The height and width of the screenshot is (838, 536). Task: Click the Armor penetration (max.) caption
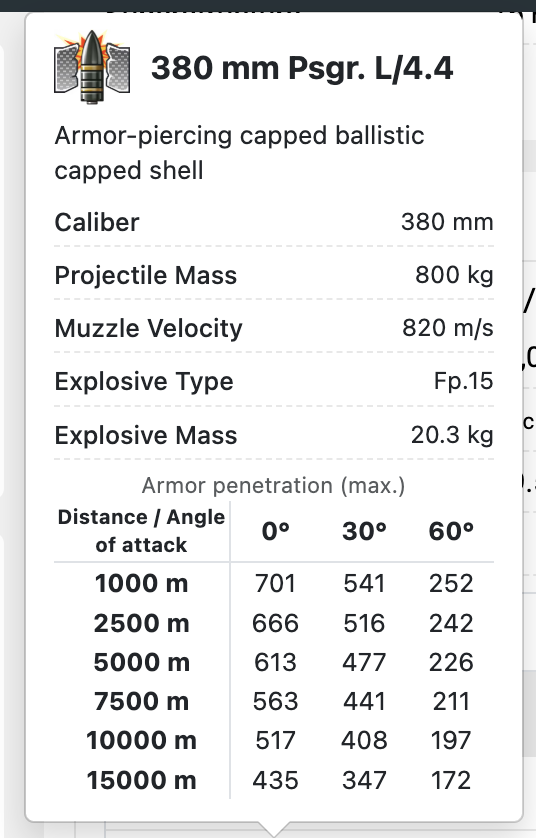pos(273,486)
